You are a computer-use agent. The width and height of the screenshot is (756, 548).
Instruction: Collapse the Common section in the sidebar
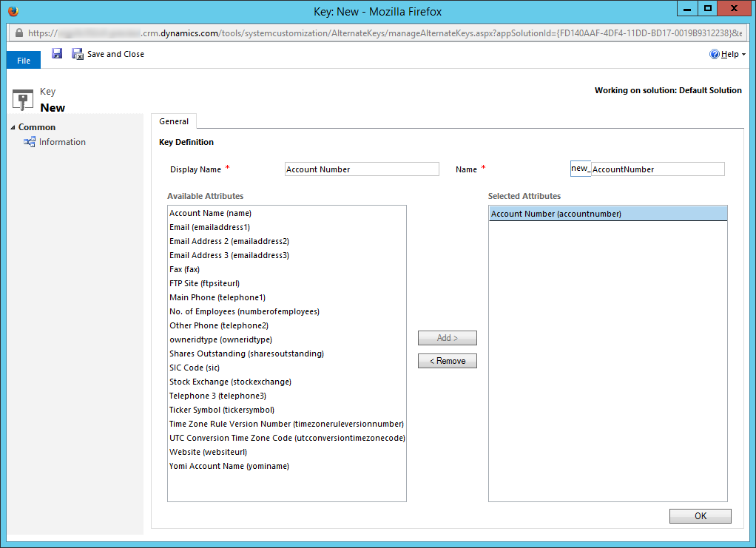pos(12,126)
